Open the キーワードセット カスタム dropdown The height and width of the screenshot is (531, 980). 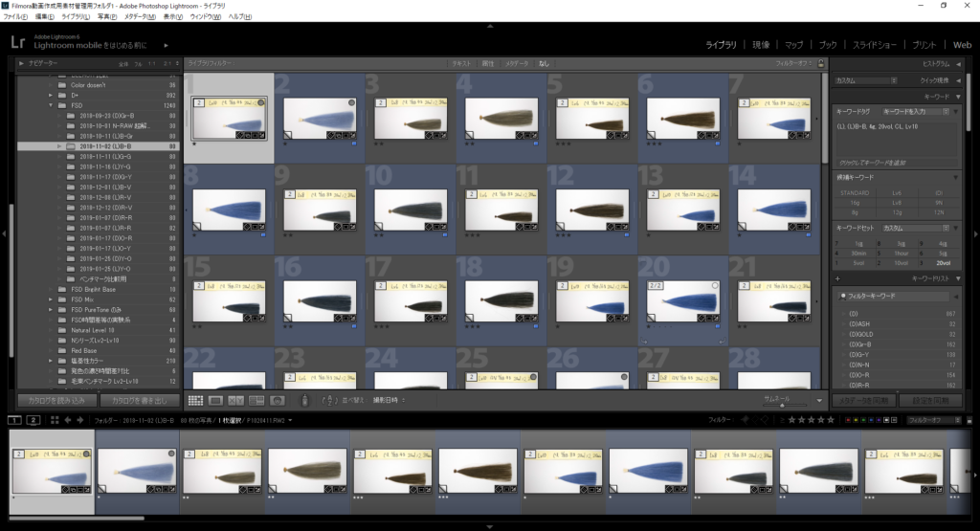click(919, 229)
